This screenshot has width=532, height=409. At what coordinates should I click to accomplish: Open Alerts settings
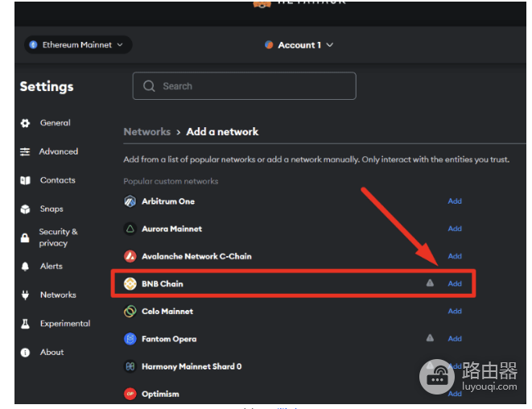point(52,266)
